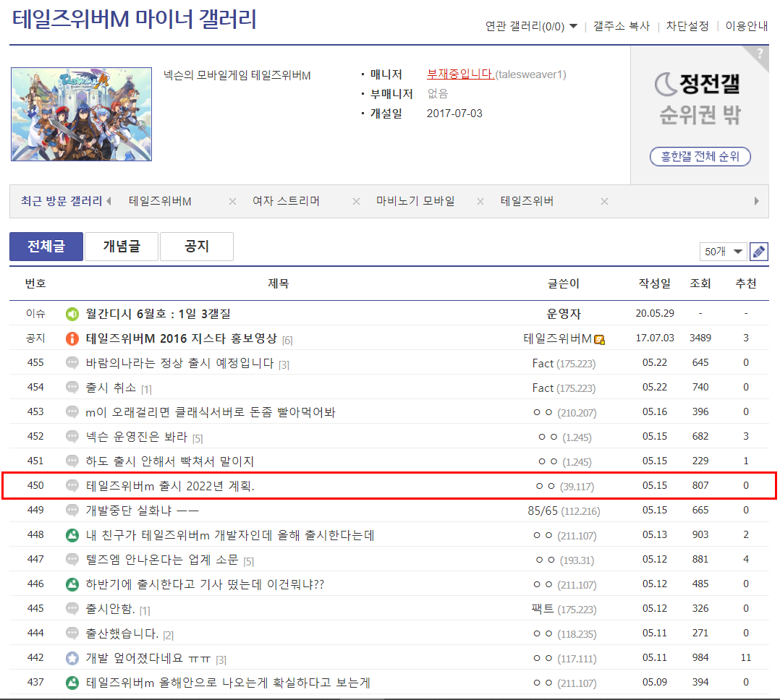Open post 테일즈위버m 출시 2022년 계획
The height and width of the screenshot is (700, 780).
click(170, 486)
